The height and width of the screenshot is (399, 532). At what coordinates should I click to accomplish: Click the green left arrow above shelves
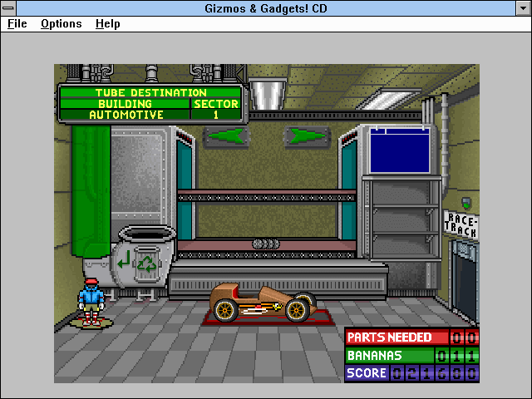(226, 136)
